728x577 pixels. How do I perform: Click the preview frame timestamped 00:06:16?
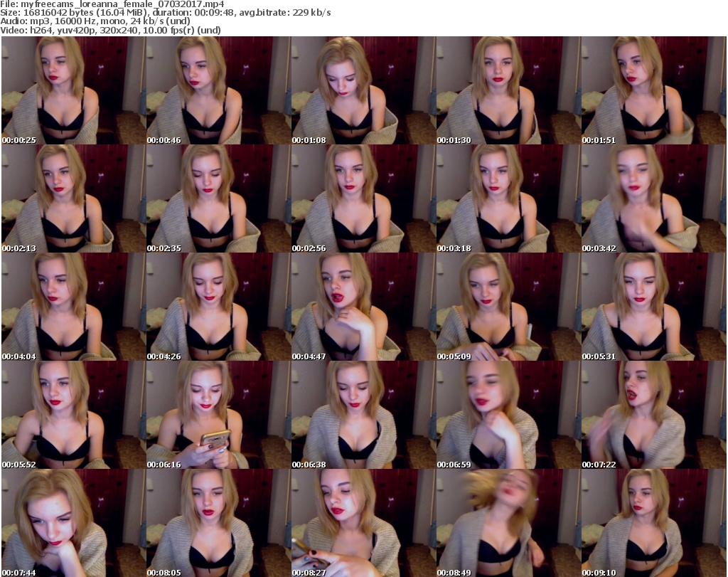218,415
